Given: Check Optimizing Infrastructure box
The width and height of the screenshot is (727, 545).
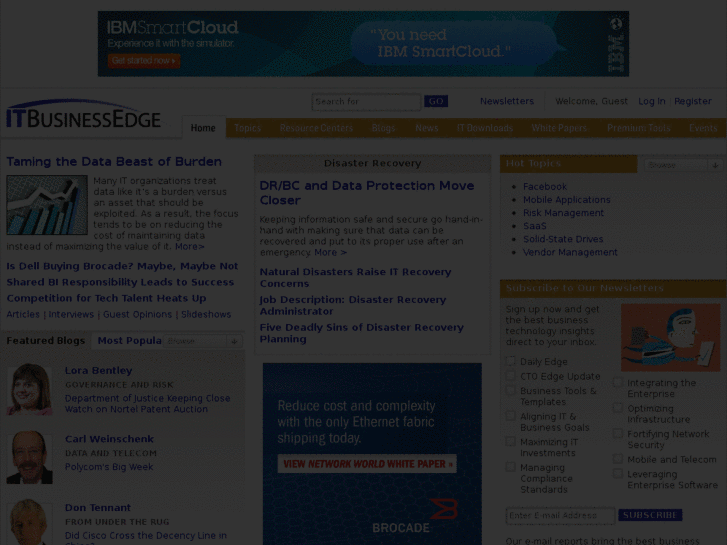Looking at the screenshot, I should pos(618,408).
